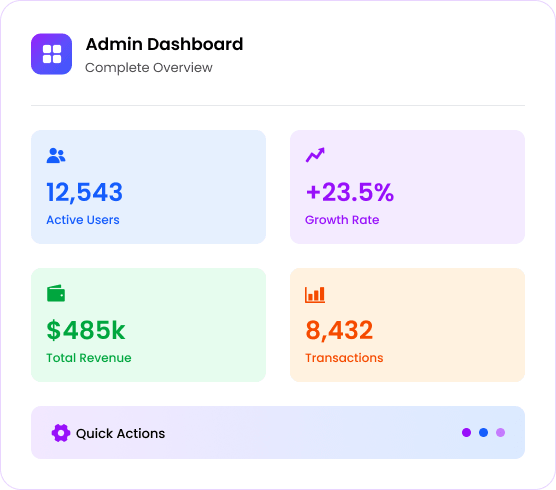
Task: Click the +23.5% growth value
Action: tap(350, 192)
